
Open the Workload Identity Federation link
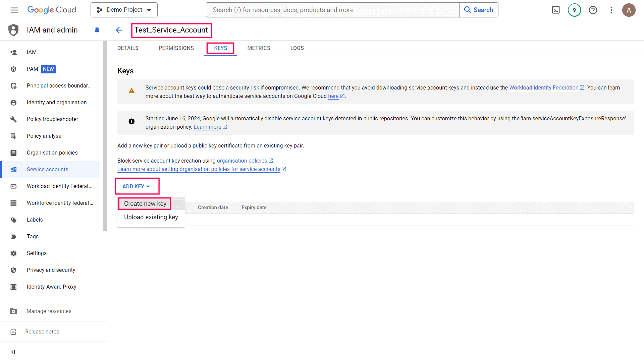click(x=543, y=87)
